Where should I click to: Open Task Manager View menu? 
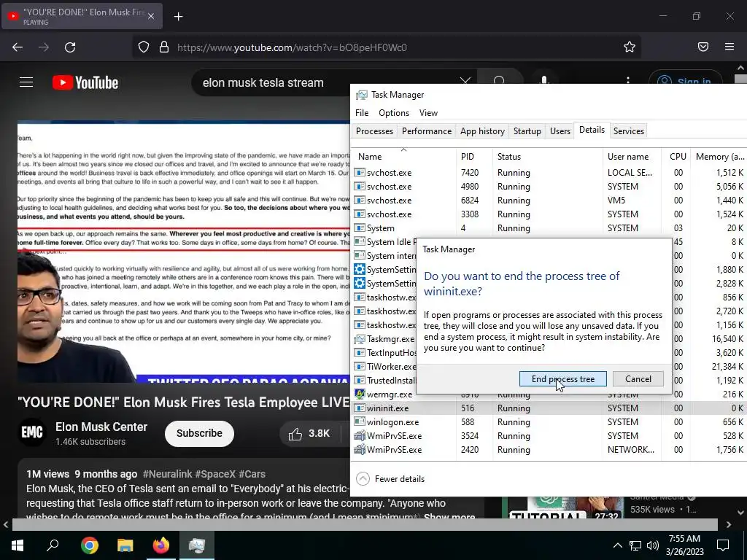coord(428,113)
